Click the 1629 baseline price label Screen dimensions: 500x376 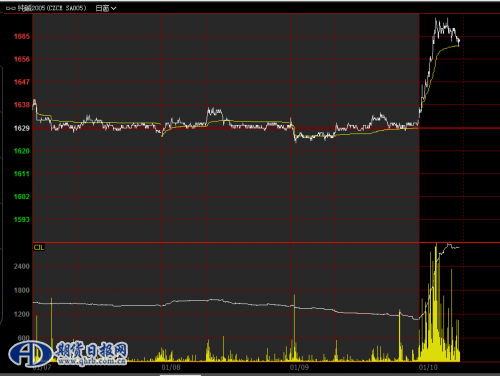point(22,128)
